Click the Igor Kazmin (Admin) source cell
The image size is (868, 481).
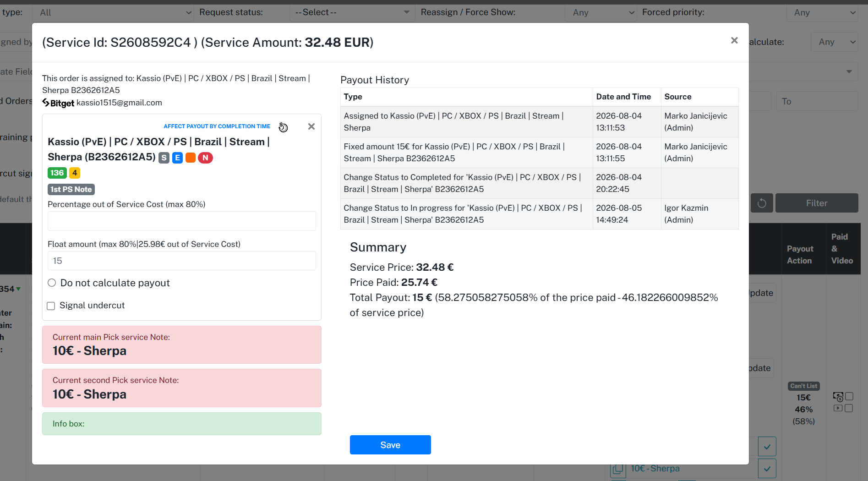click(x=699, y=214)
